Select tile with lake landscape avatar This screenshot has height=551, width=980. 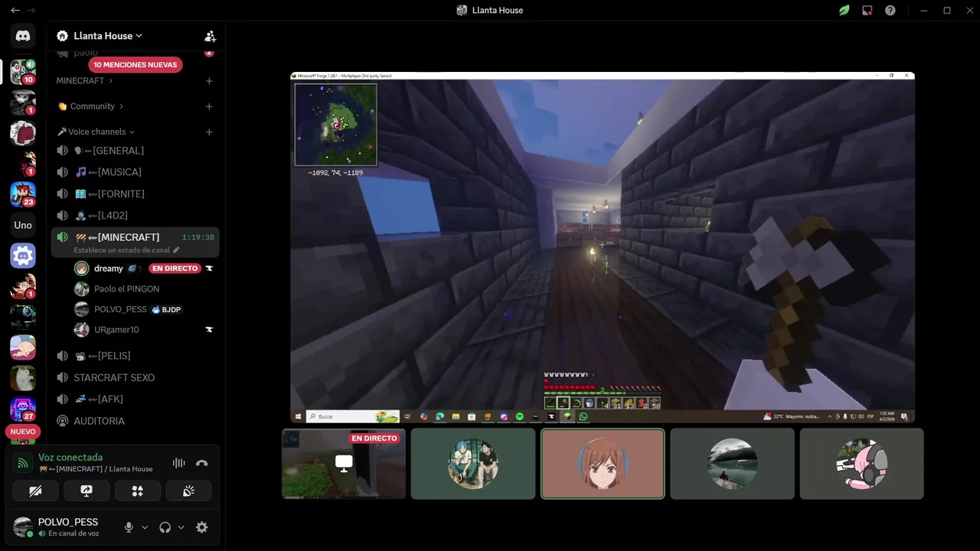click(732, 464)
